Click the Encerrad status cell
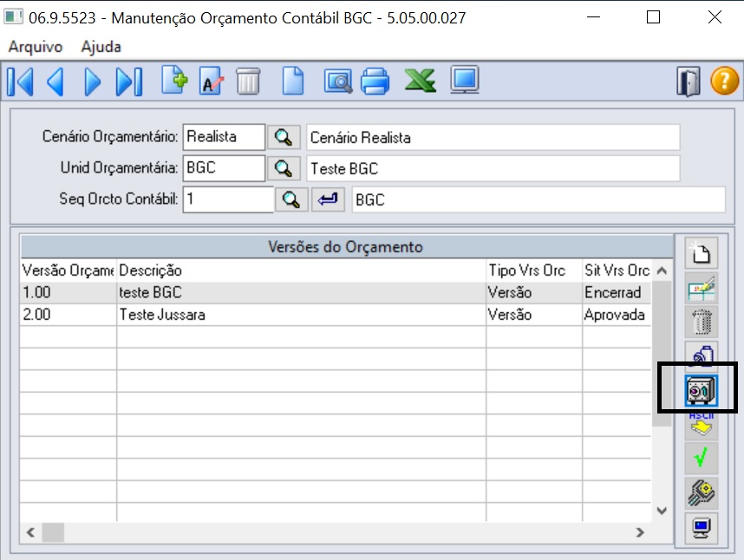The height and width of the screenshot is (560, 744). (x=617, y=292)
